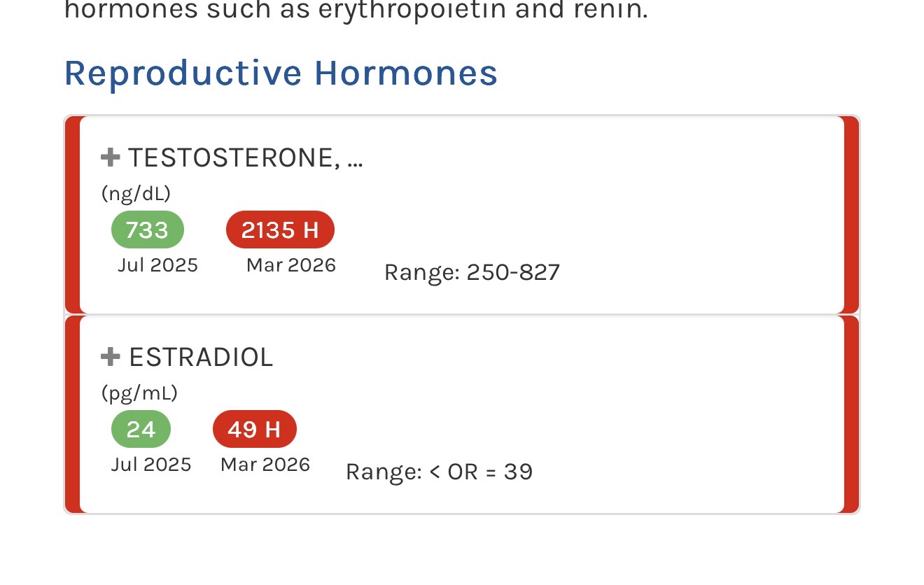Image resolution: width=924 pixels, height=585 pixels.
Task: Click the (ng/dL) unit label
Action: point(136,194)
